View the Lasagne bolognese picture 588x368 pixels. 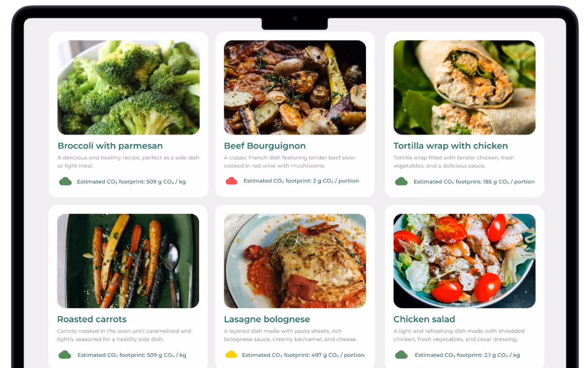pyautogui.click(x=295, y=261)
